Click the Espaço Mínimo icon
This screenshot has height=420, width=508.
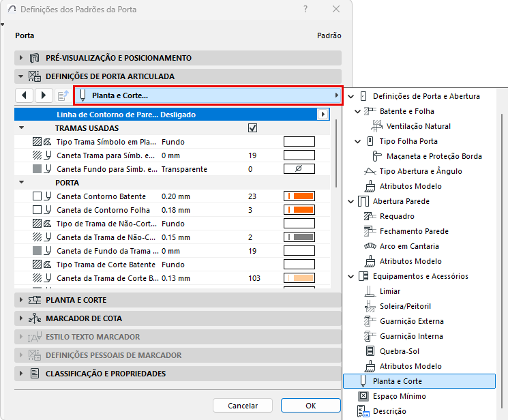point(363,396)
